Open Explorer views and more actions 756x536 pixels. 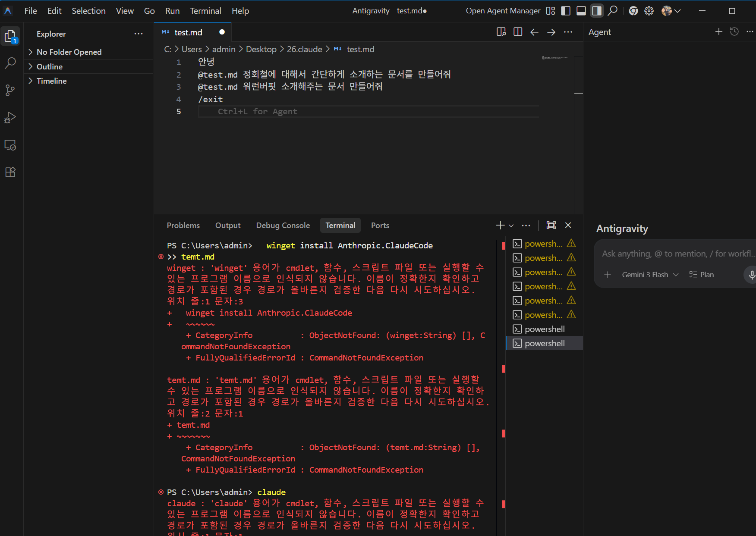(x=139, y=34)
